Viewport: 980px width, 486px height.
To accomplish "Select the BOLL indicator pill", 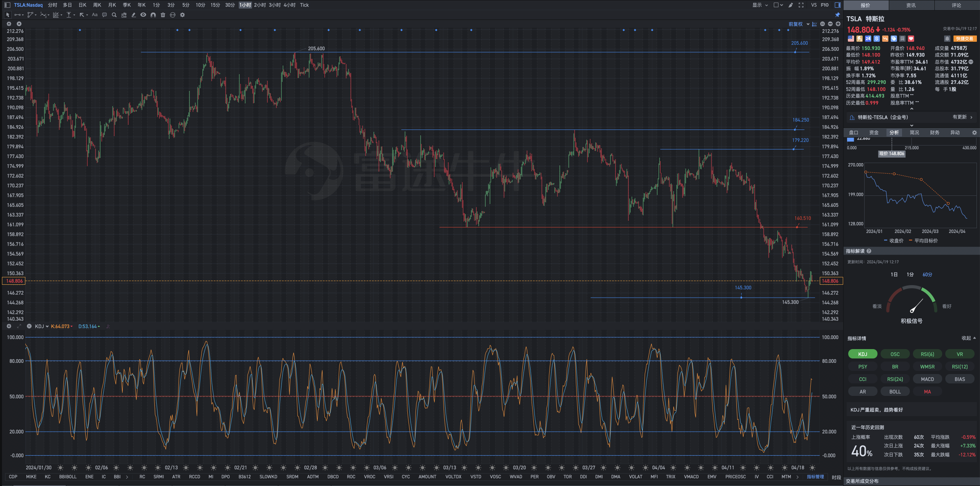I will 895,392.
